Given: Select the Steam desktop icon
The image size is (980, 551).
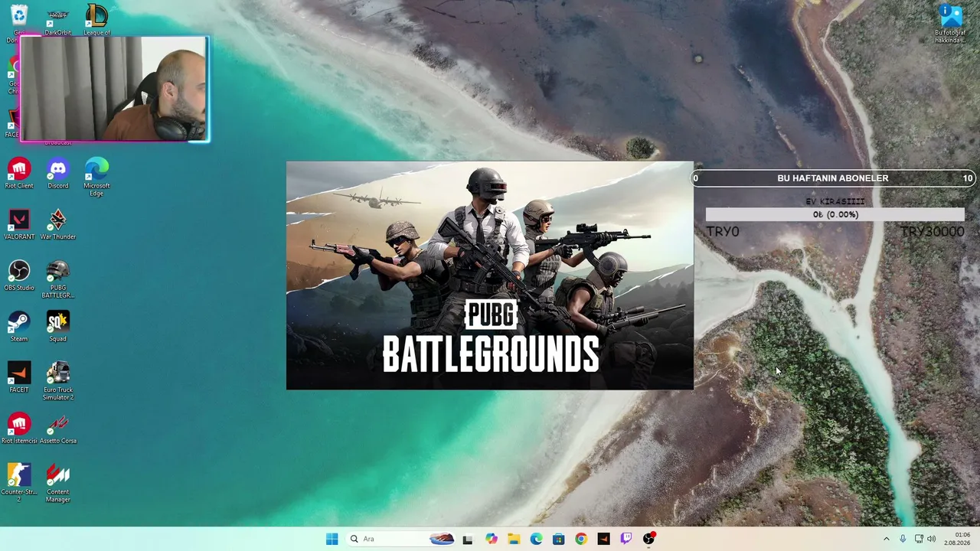Looking at the screenshot, I should [x=19, y=327].
